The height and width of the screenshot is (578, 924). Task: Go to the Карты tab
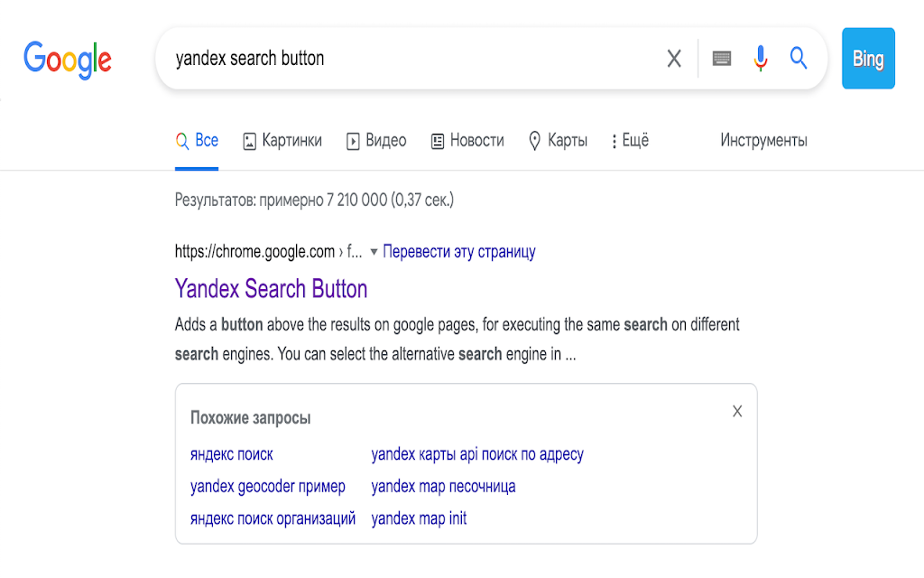tap(558, 141)
